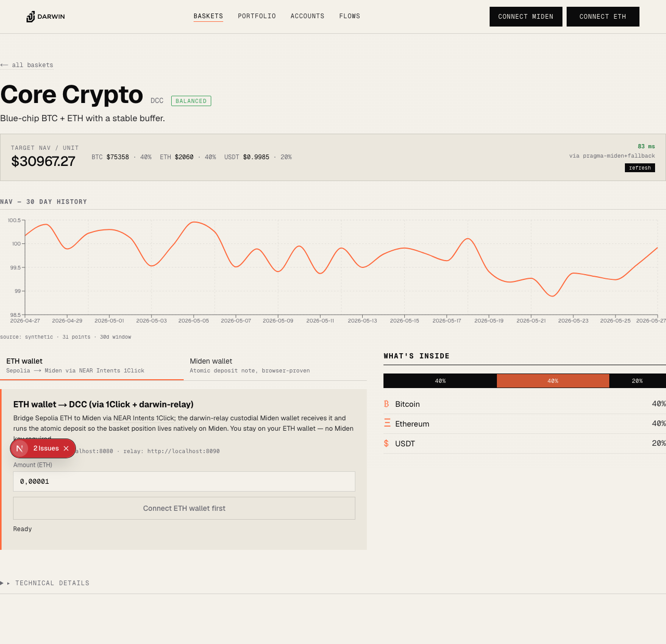Click the NAV — 30 DAY HISTORY heading
Screen dimensions: 666x644
click(x=44, y=202)
